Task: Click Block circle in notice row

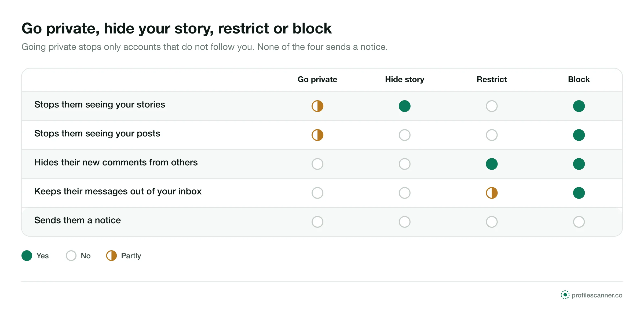Action: tap(579, 222)
